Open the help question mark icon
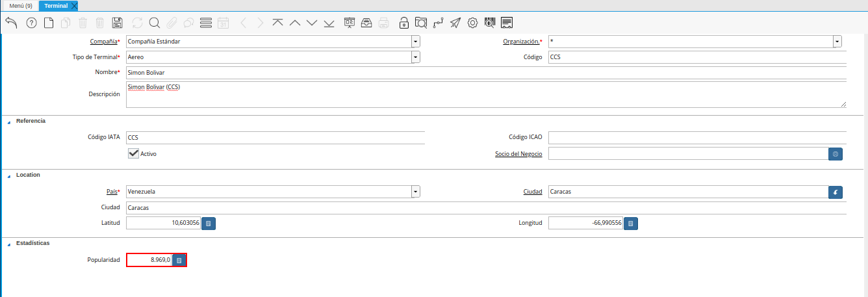This screenshot has height=297, width=868. pyautogui.click(x=31, y=23)
